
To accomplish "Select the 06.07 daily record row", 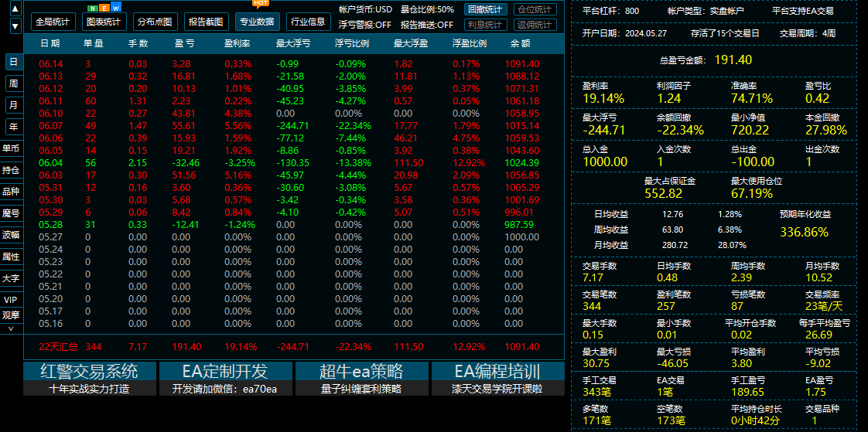I will (x=294, y=125).
